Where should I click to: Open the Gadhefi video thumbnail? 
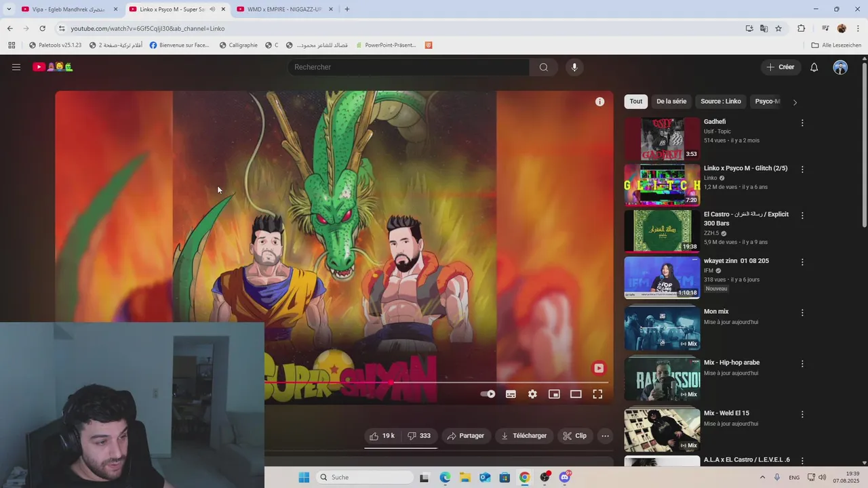662,139
